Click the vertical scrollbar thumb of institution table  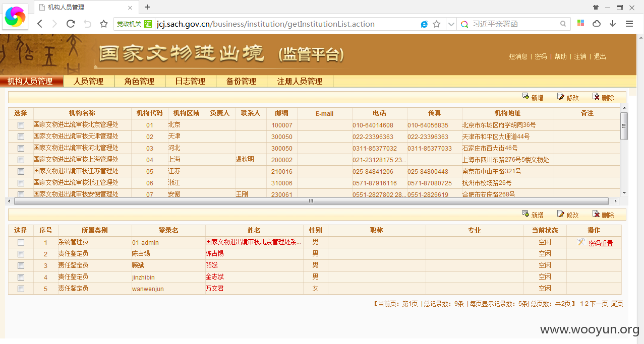pos(624,126)
